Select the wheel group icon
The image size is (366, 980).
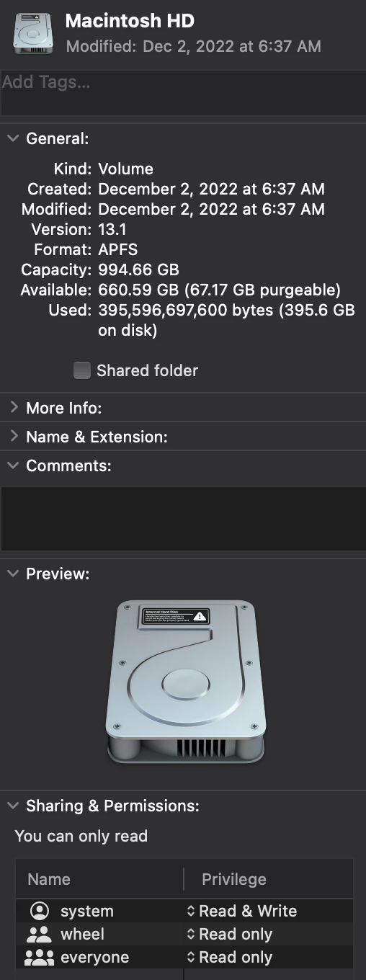click(38, 935)
